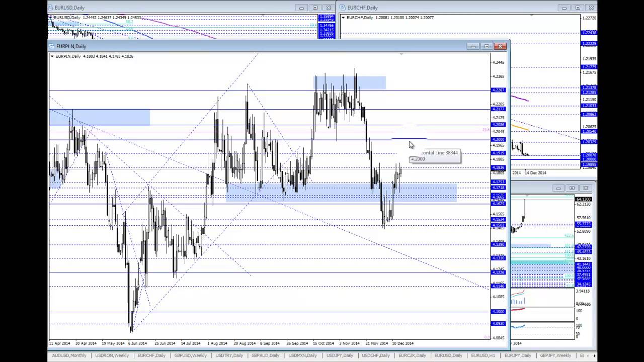
Task: Click the EURCHF,Daily window title bar text
Action: (362, 8)
